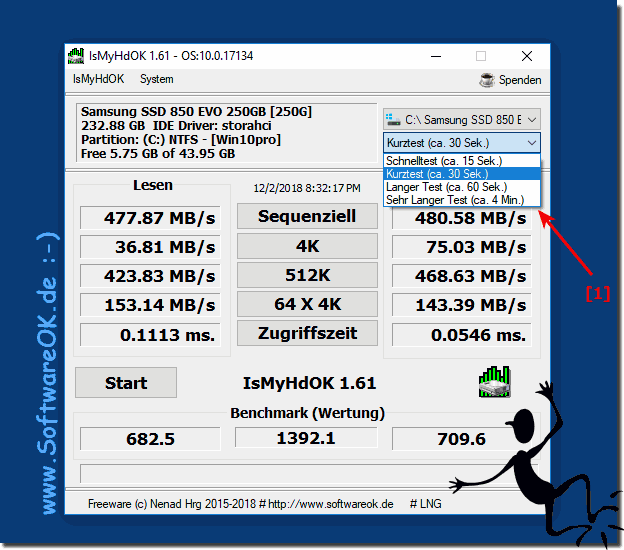Click the # LNG language link
Screen dimensions: 624x550
[425, 504]
